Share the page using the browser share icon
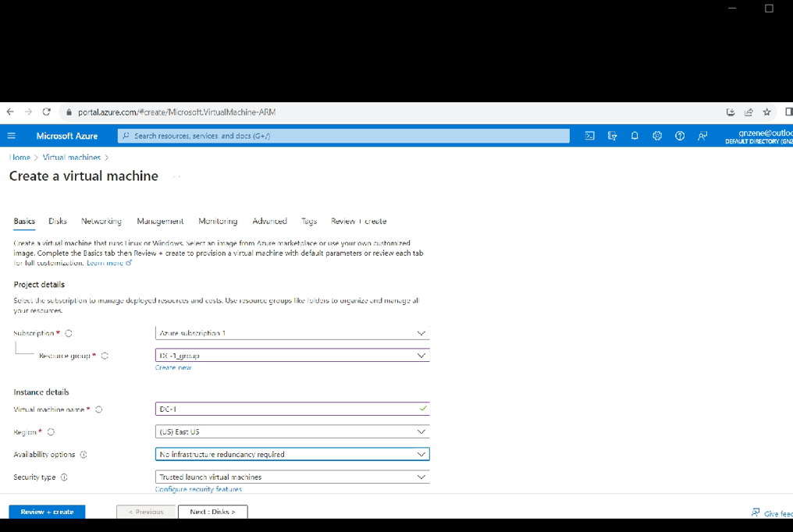The image size is (793, 532). pyautogui.click(x=749, y=112)
